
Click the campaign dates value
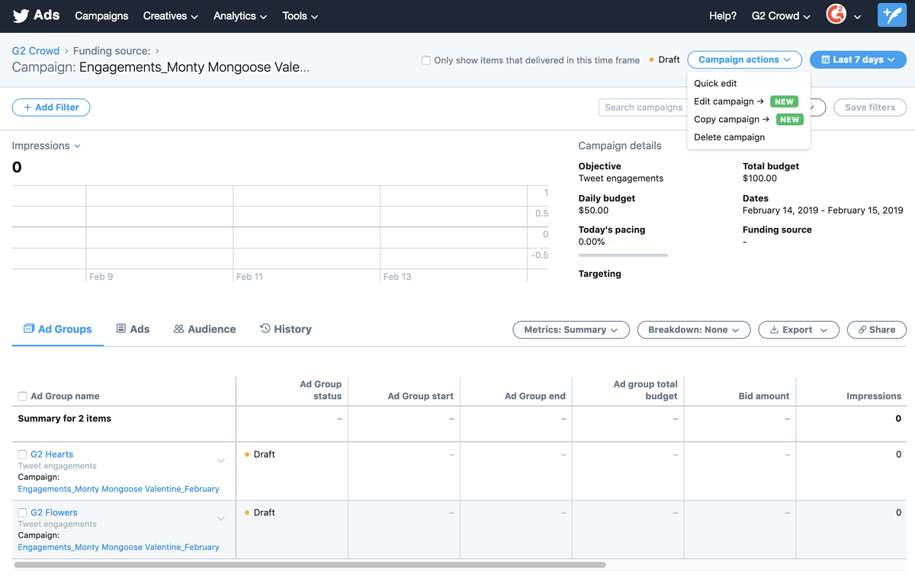(823, 210)
